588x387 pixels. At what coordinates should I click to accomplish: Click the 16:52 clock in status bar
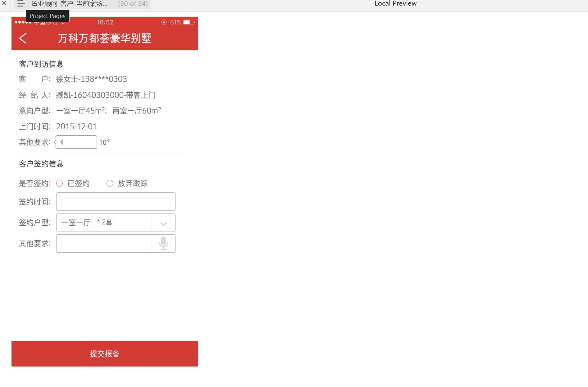[105, 22]
